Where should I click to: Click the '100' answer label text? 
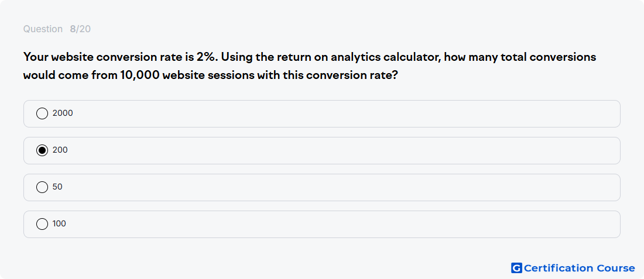pyautogui.click(x=59, y=224)
